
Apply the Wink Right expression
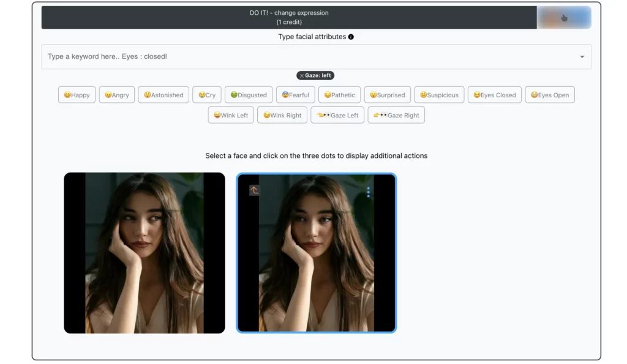pos(282,115)
